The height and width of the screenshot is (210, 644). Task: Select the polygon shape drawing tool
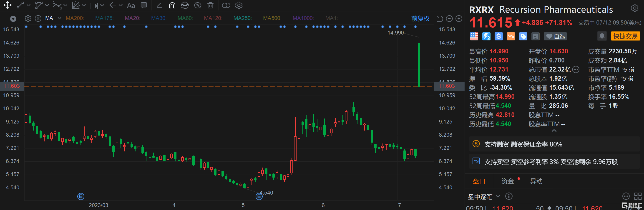(x=38, y=5)
